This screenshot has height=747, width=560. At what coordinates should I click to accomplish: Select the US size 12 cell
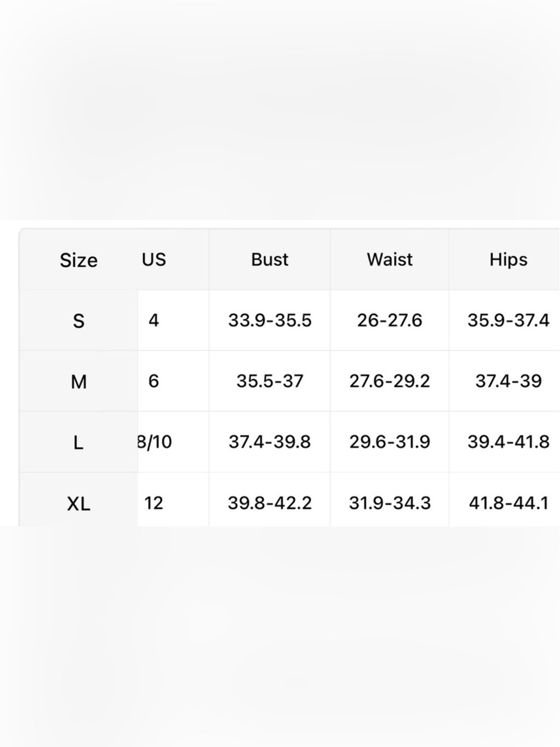tap(153, 503)
